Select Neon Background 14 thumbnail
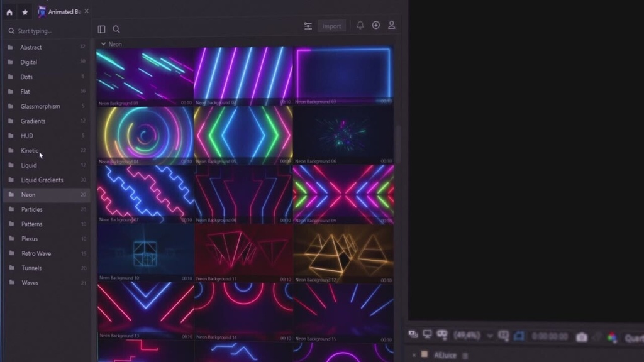644x362 pixels. 244,312
